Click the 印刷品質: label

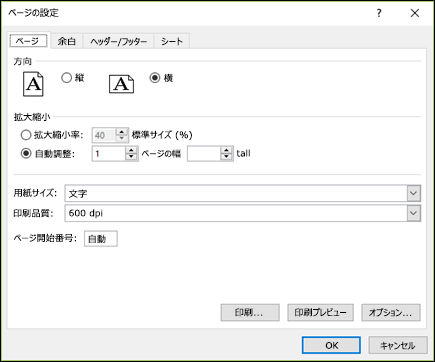coord(33,213)
